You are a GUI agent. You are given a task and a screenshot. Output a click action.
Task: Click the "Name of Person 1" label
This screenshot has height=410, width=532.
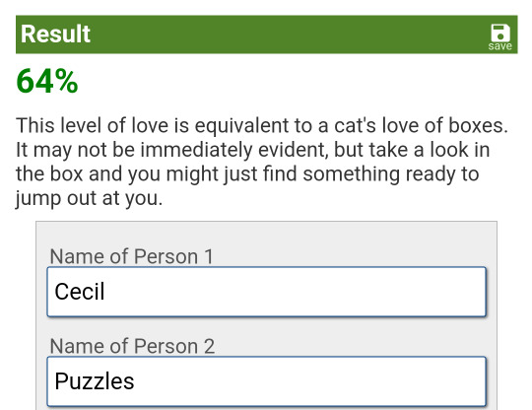coord(132,256)
